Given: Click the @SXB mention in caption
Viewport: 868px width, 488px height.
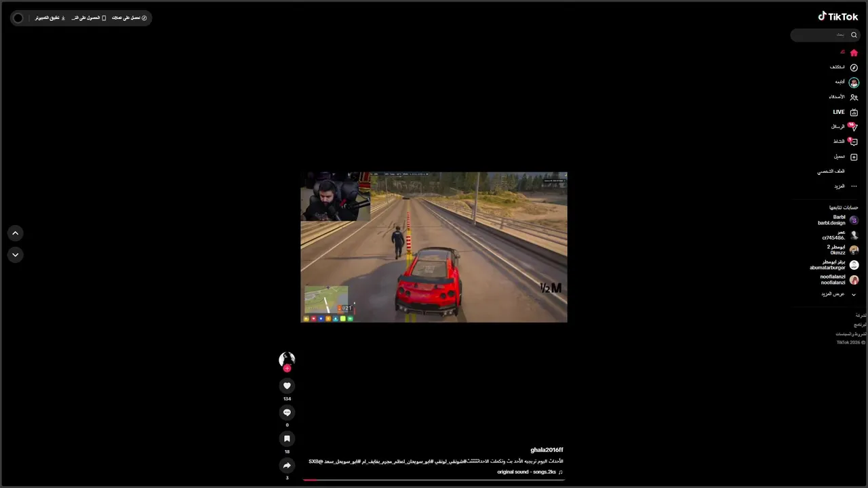Looking at the screenshot, I should pos(315,461).
